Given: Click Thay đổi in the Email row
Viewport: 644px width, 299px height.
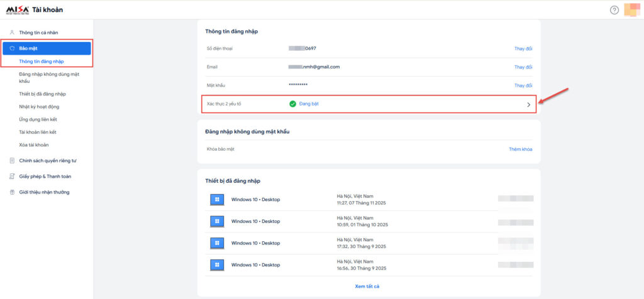Looking at the screenshot, I should point(523,67).
